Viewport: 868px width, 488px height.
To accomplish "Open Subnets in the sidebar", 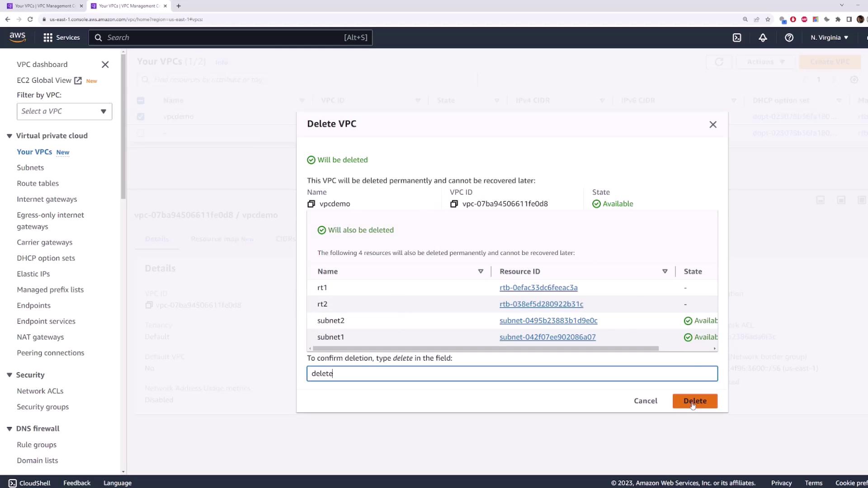I will pos(30,168).
